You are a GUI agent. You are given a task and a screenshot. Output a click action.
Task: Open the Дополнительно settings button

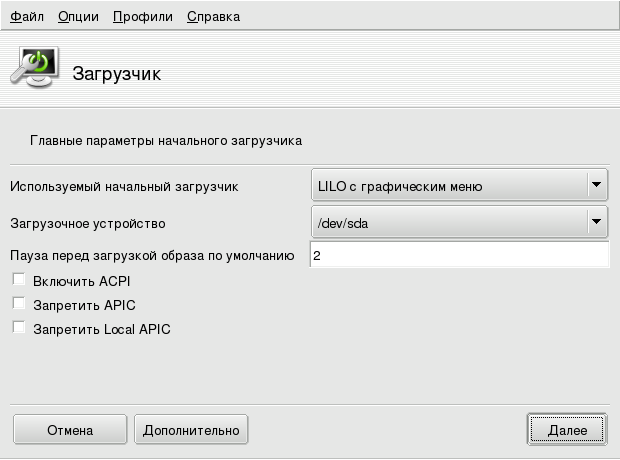(191, 430)
